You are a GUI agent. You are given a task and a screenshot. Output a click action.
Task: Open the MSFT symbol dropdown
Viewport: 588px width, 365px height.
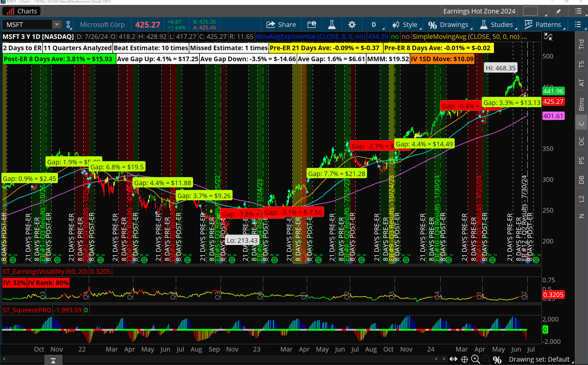57,24
